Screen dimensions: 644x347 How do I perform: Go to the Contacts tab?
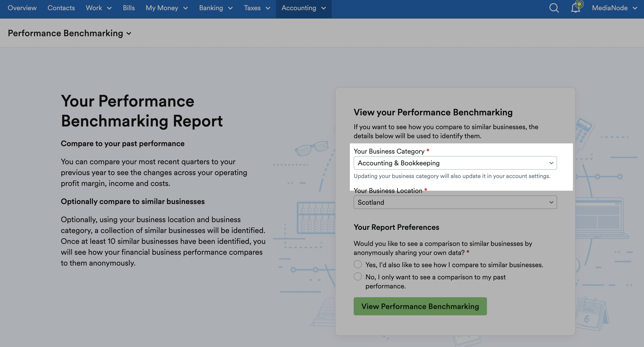click(61, 8)
